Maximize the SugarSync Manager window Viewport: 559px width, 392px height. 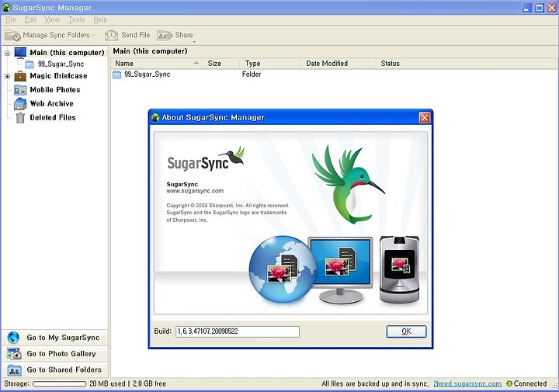(540, 8)
